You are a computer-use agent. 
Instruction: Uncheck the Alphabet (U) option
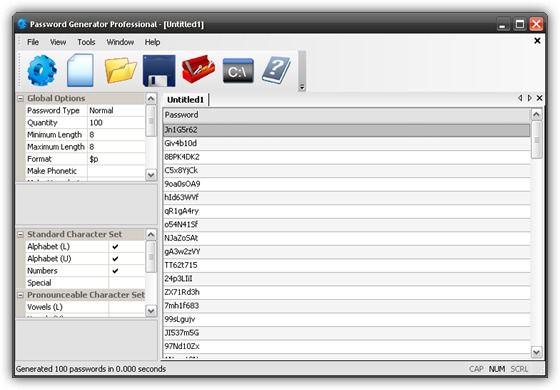coord(115,259)
